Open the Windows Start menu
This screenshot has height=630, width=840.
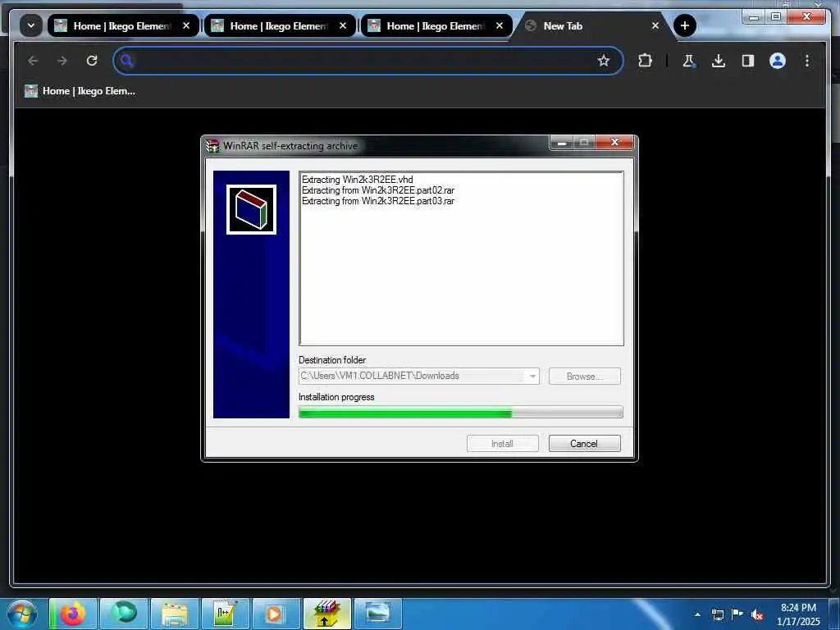(x=22, y=614)
